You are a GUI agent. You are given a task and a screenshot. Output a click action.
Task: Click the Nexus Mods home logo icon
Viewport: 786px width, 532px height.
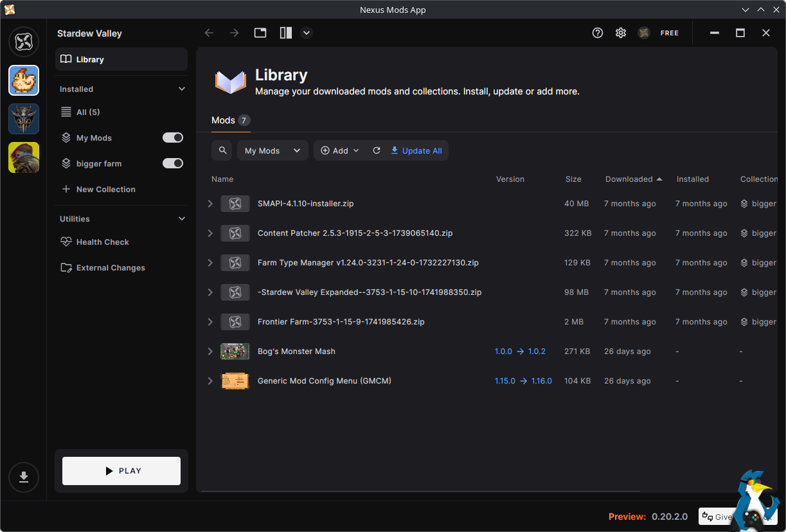(x=24, y=42)
